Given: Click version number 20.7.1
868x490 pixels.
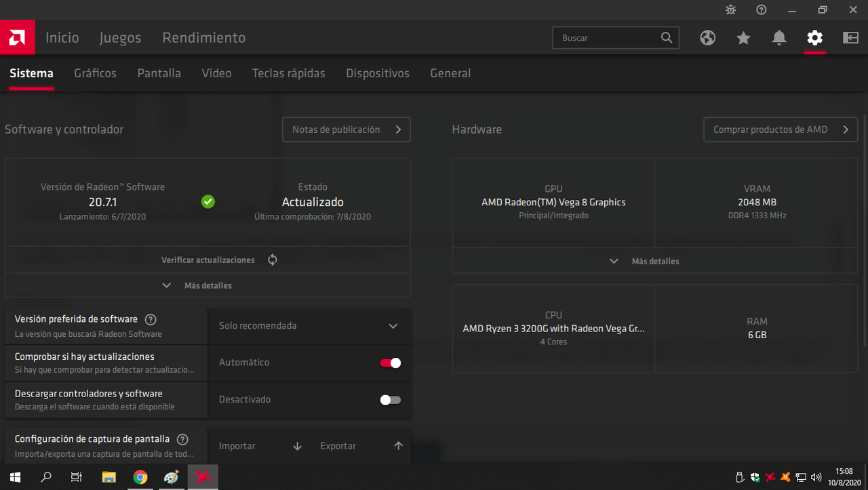Looking at the screenshot, I should click(102, 202).
